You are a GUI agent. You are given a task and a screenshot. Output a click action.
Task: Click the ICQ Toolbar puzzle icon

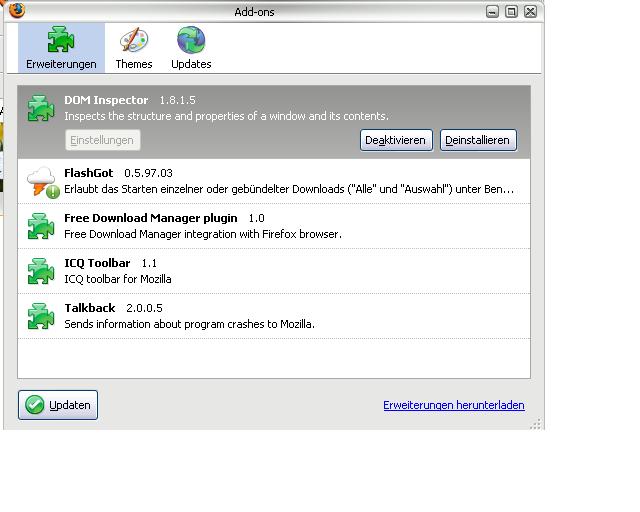(41, 271)
